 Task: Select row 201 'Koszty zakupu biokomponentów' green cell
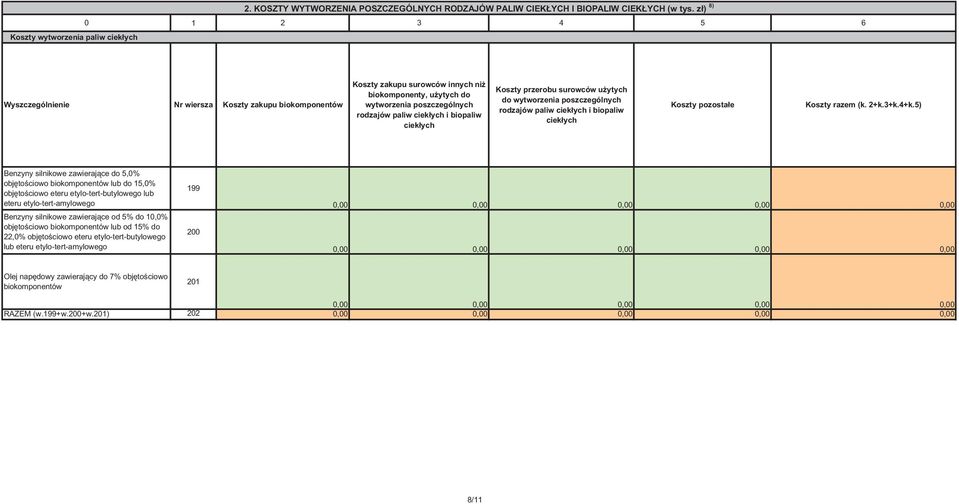tap(283, 281)
